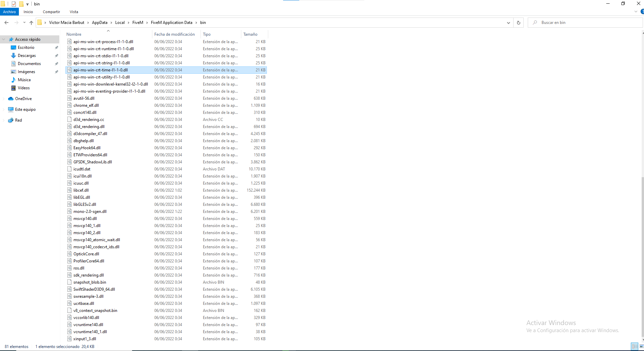The width and height of the screenshot is (644, 351).
Task: Click the Up one level arrow
Action: point(31,23)
